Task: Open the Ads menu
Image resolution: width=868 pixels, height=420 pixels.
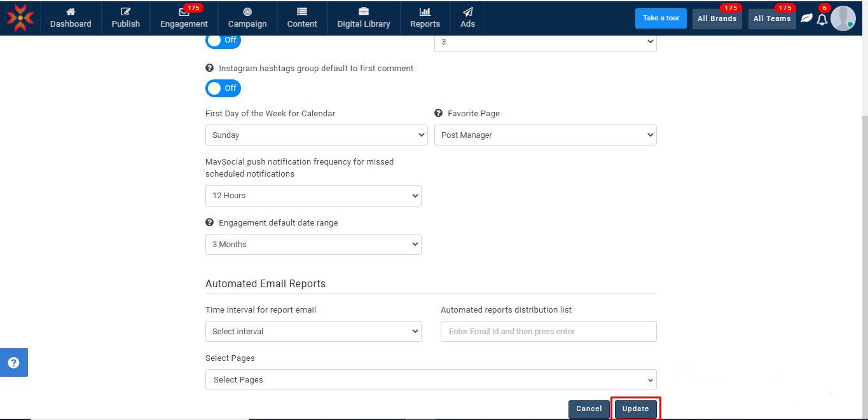Action: (x=467, y=18)
